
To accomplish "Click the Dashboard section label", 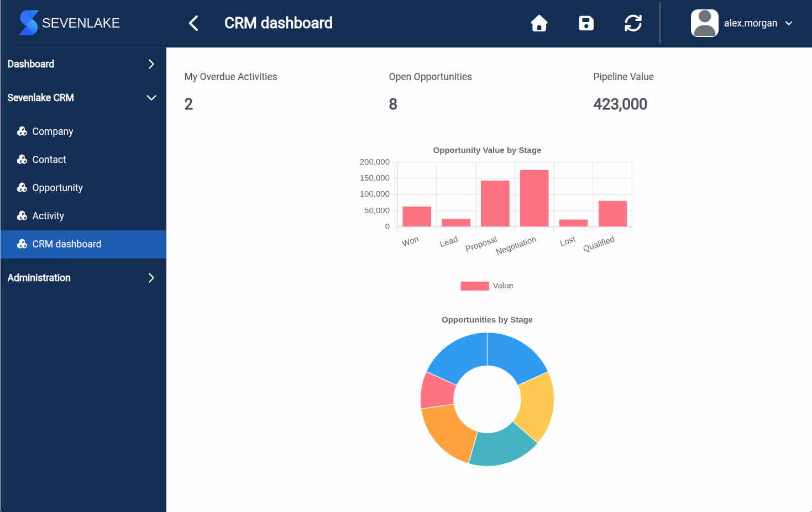I will [x=31, y=64].
